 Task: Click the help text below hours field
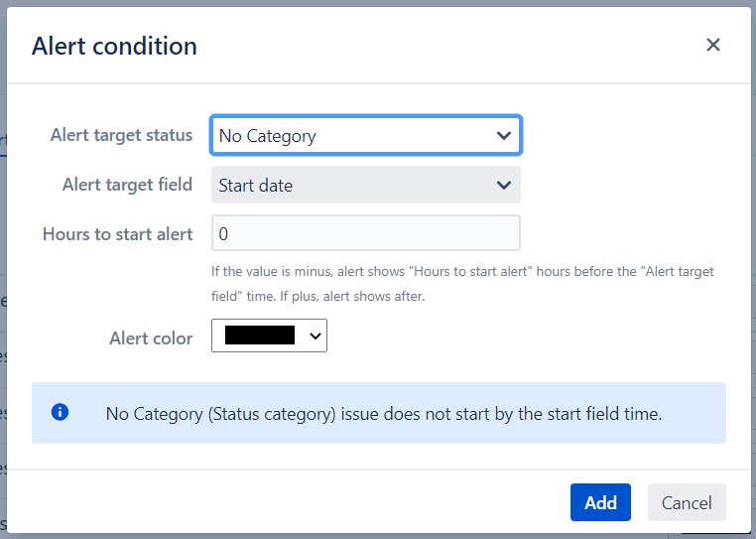462,283
